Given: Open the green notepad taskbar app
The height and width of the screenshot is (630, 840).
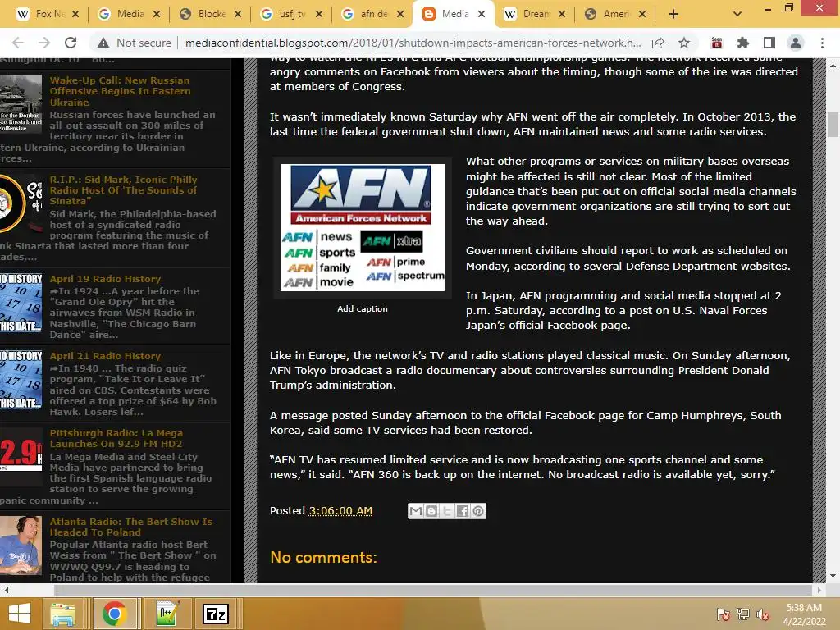Looking at the screenshot, I should coord(166,614).
